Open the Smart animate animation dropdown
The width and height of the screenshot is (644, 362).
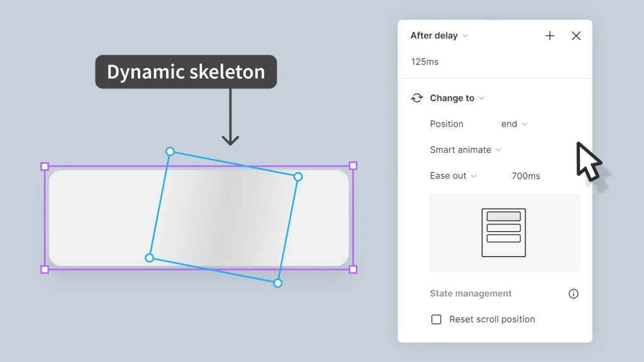465,150
